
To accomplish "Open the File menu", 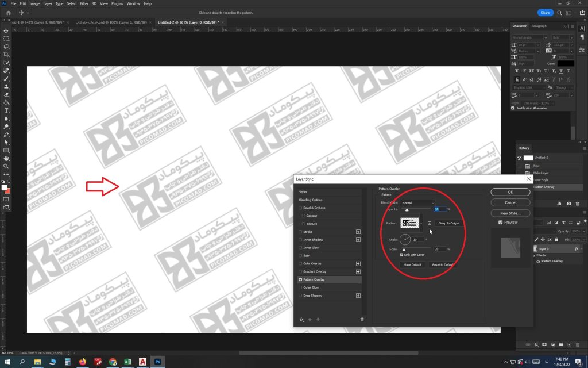I will tap(14, 4).
